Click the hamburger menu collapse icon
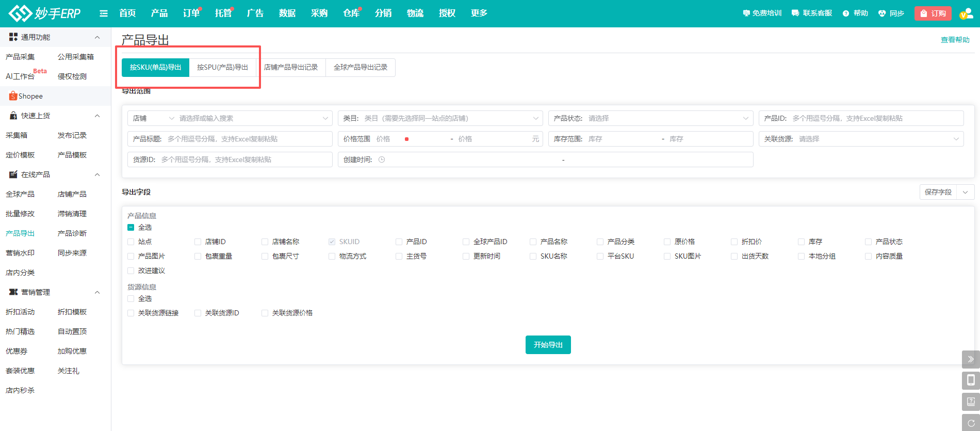 click(x=104, y=13)
